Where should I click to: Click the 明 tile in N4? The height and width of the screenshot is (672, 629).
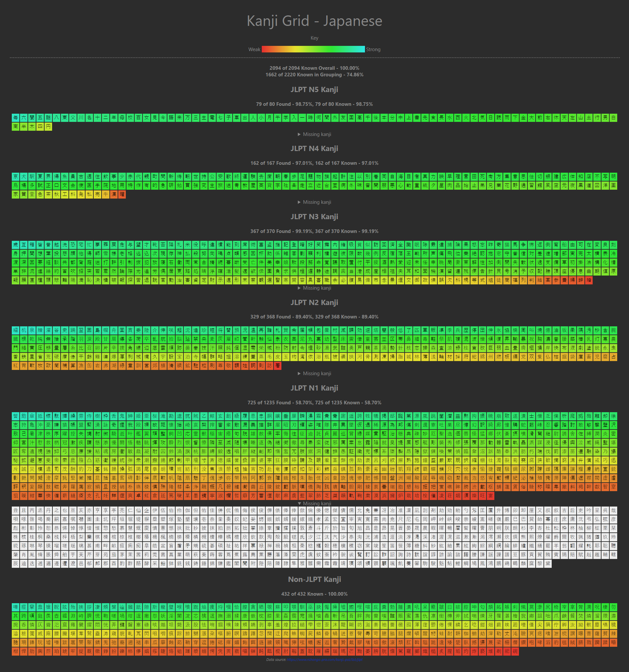[614, 177]
